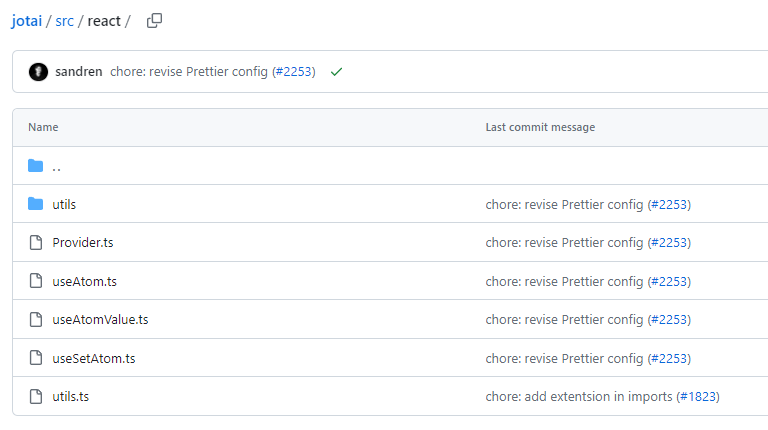Image resolution: width=768 pixels, height=430 pixels.
Task: Open commit message for useAtomValue.ts row
Action: click(564, 320)
